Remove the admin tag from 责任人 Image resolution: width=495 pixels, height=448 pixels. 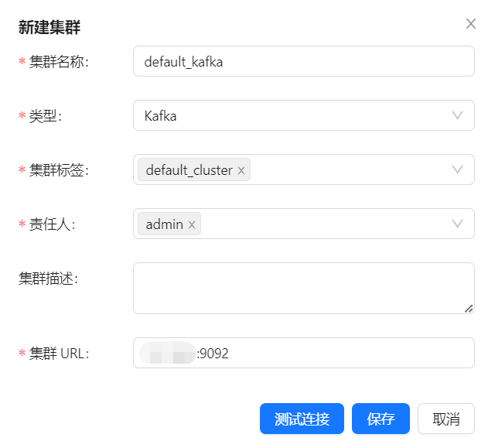[192, 225]
